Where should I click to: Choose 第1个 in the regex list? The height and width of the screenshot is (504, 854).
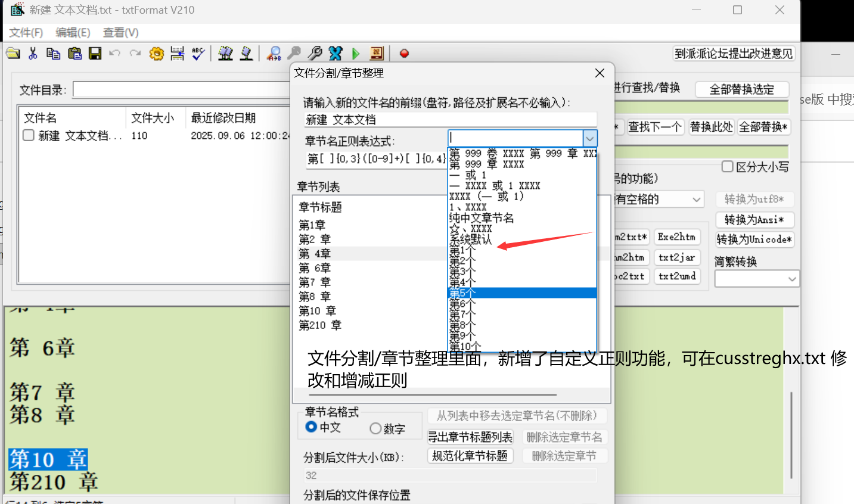tap(522, 250)
